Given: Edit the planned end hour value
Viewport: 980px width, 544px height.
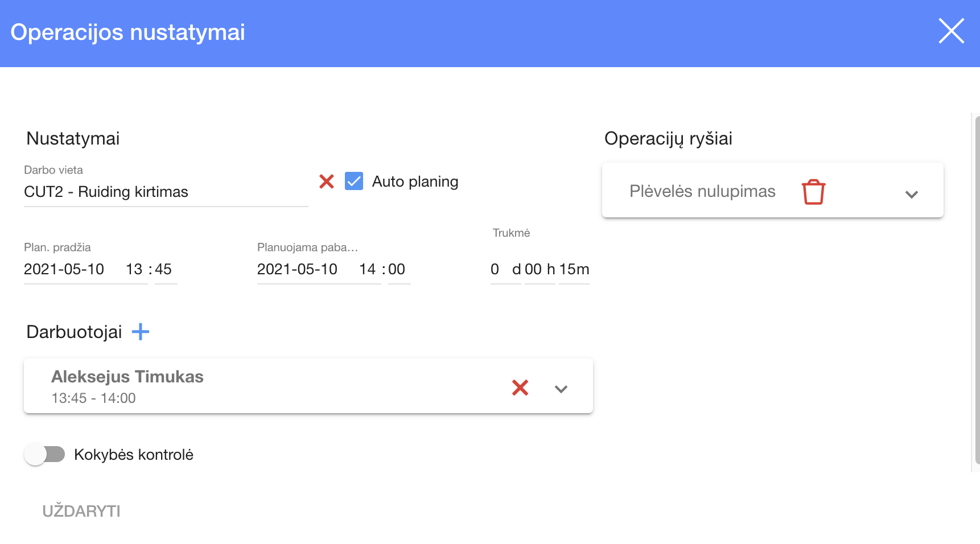Looking at the screenshot, I should pyautogui.click(x=368, y=269).
